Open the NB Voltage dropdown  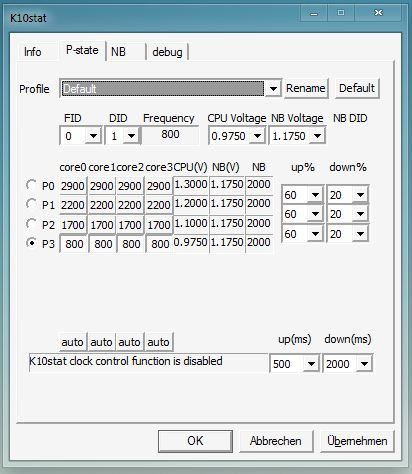coord(317,136)
